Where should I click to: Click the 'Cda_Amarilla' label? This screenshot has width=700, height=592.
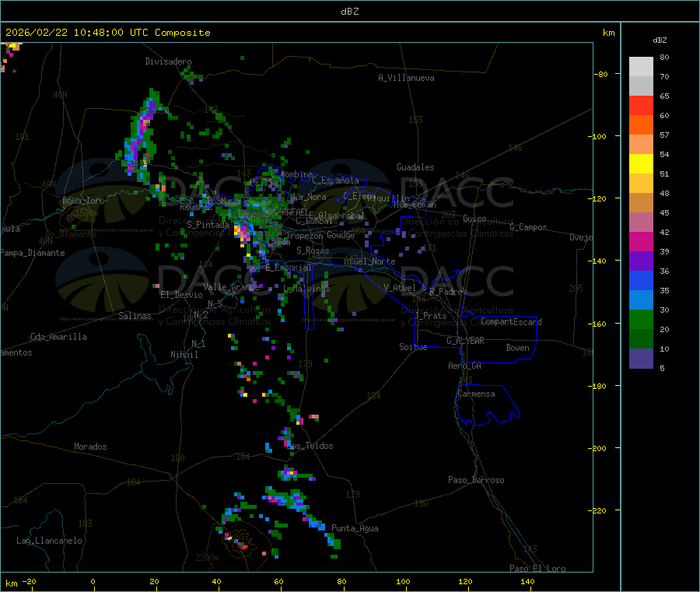pos(58,337)
